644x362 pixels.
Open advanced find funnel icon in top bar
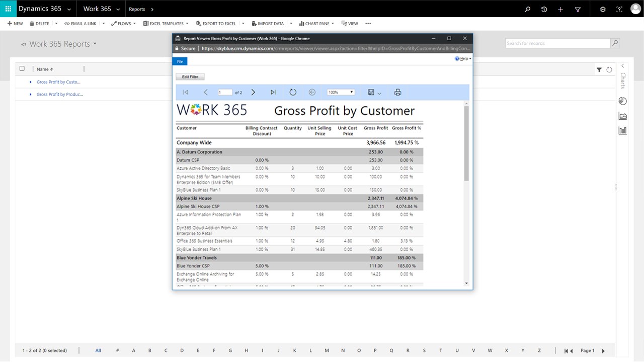click(578, 9)
